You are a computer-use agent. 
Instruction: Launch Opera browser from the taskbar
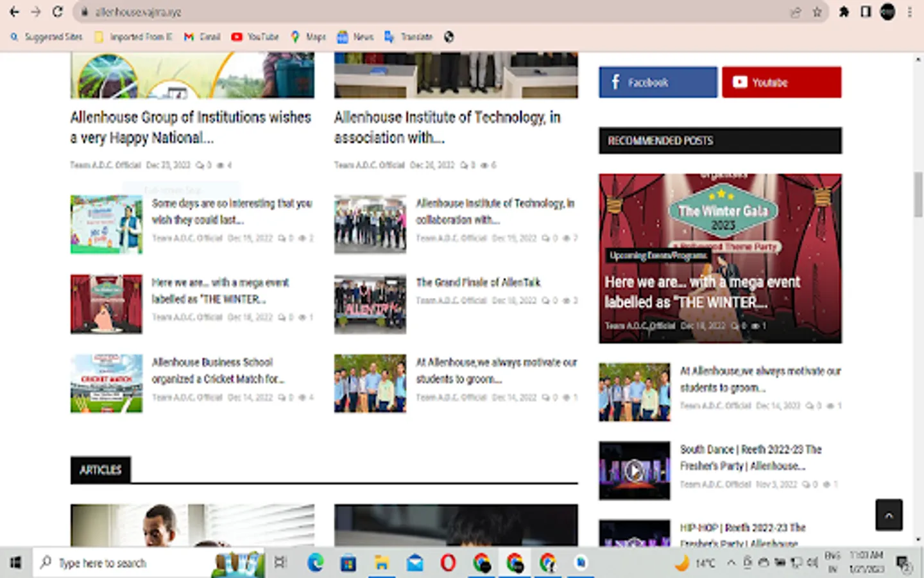point(448,563)
